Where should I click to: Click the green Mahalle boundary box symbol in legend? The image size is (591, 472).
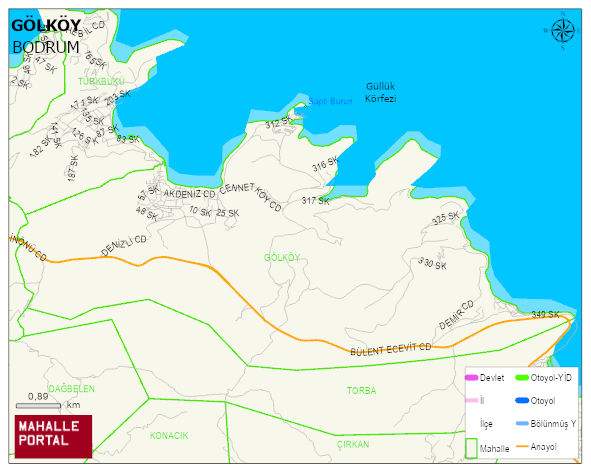(471, 448)
